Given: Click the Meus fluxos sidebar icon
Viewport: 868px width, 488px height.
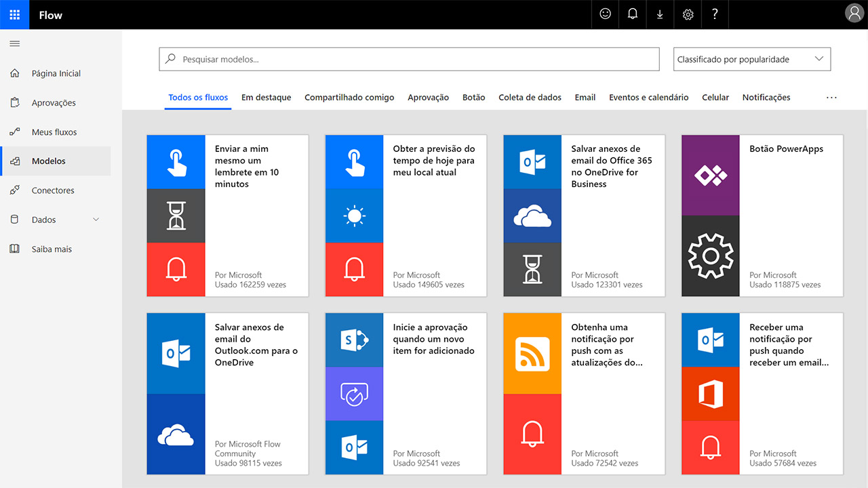Looking at the screenshot, I should click(14, 131).
